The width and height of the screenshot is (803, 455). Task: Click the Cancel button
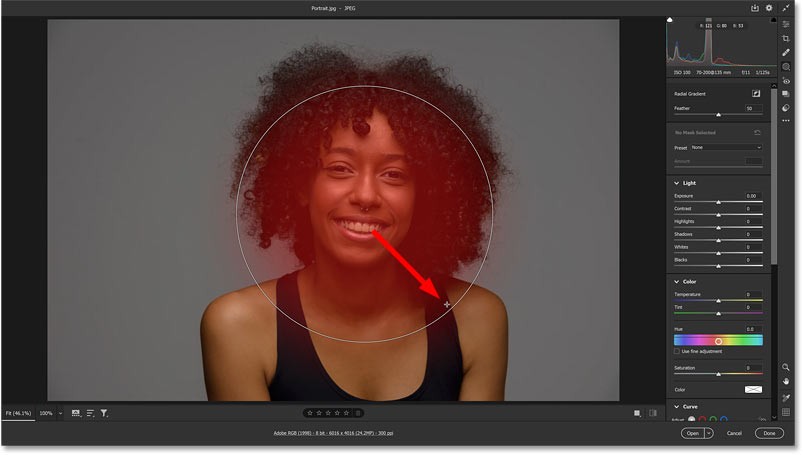[x=734, y=433]
